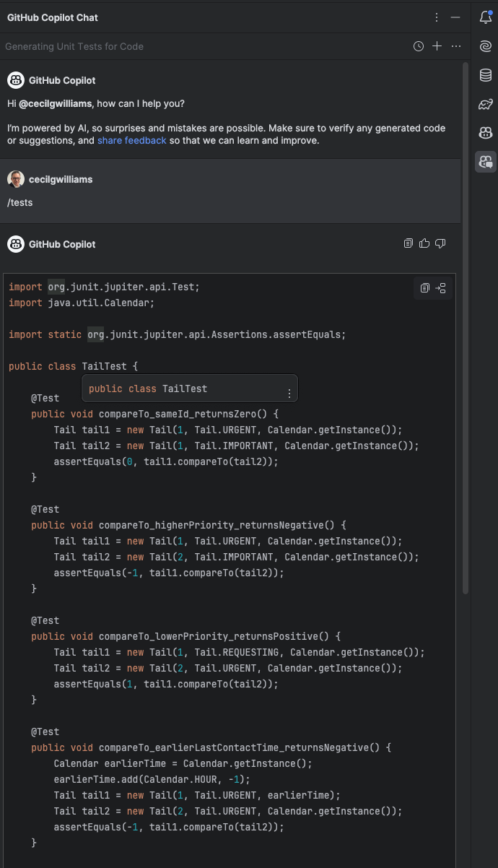This screenshot has width=498, height=868.
Task: Show conversation history clock icon
Action: click(419, 46)
